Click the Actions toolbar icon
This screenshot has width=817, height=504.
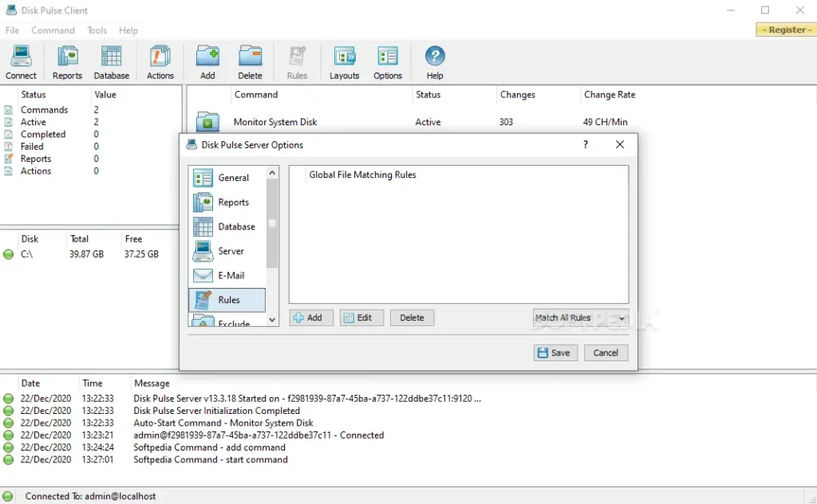pyautogui.click(x=160, y=62)
